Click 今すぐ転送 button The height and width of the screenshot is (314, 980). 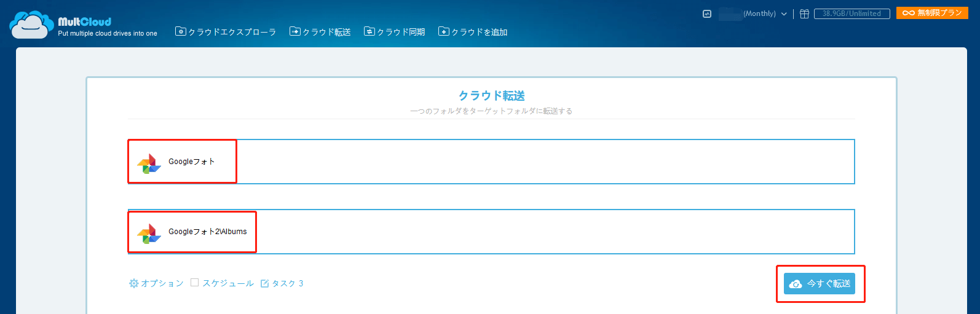(x=820, y=284)
